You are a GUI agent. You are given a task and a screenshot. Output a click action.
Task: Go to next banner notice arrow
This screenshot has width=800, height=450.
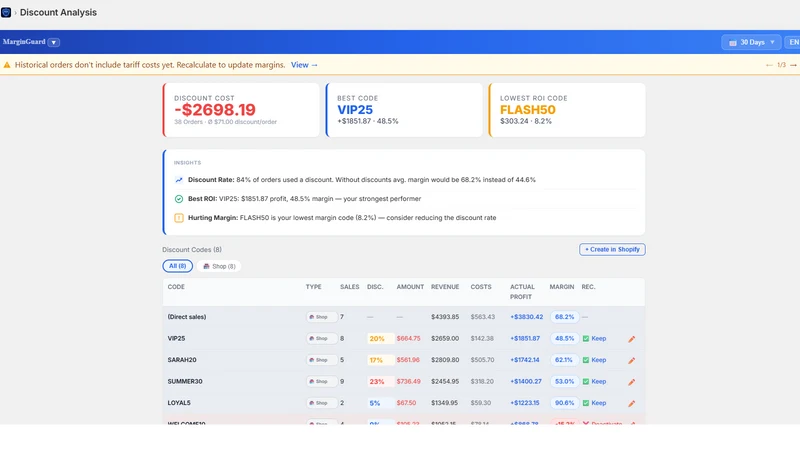click(x=793, y=65)
